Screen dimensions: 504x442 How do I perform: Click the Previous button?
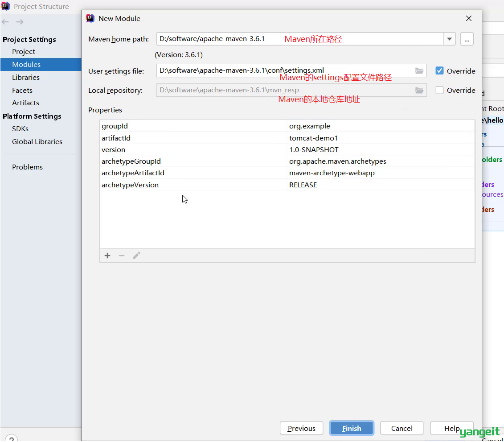coord(302,428)
